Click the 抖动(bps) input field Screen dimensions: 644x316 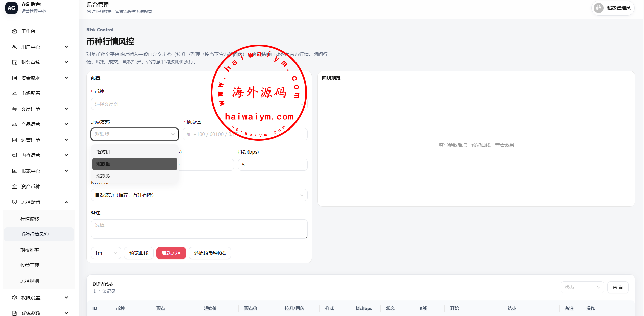pyautogui.click(x=273, y=165)
